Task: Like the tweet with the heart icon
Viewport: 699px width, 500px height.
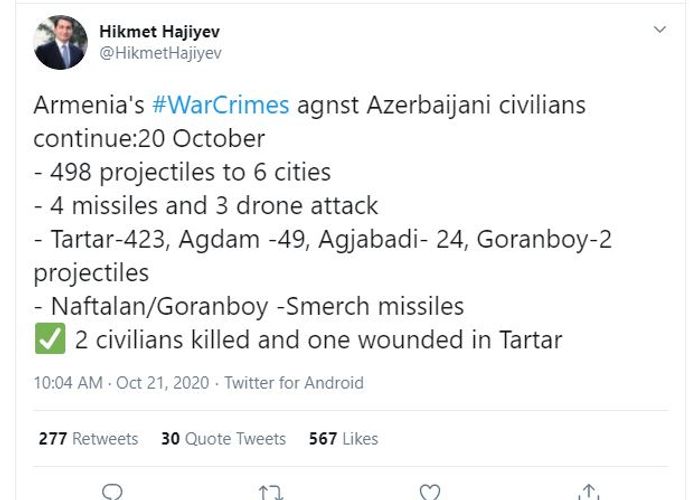Action: (x=429, y=491)
